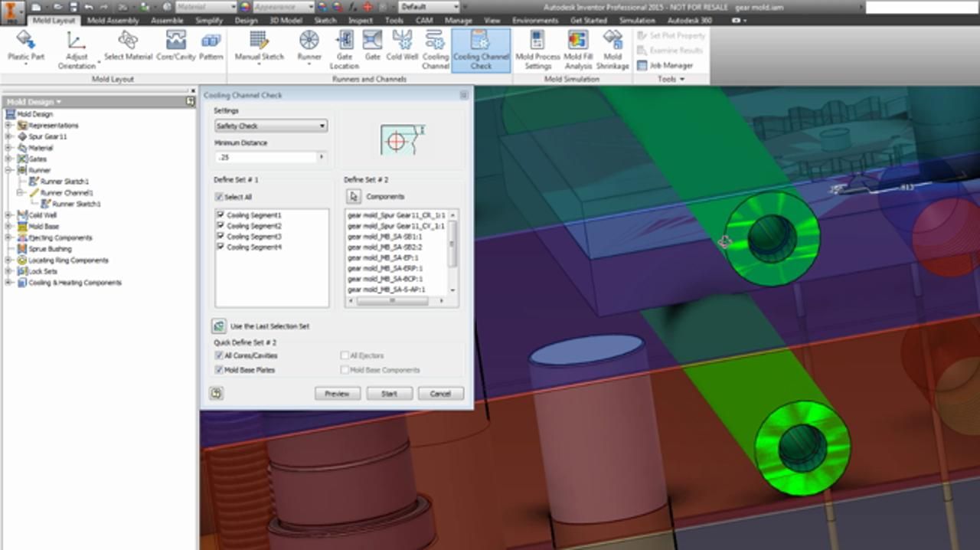Select the Runner tool
980x550 pixels.
tap(309, 46)
